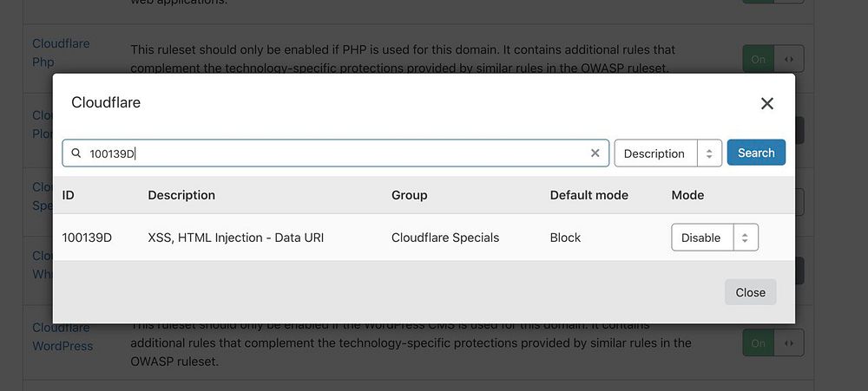868x391 pixels.
Task: Click the magnifier icon in the search box
Action: pyautogui.click(x=76, y=153)
